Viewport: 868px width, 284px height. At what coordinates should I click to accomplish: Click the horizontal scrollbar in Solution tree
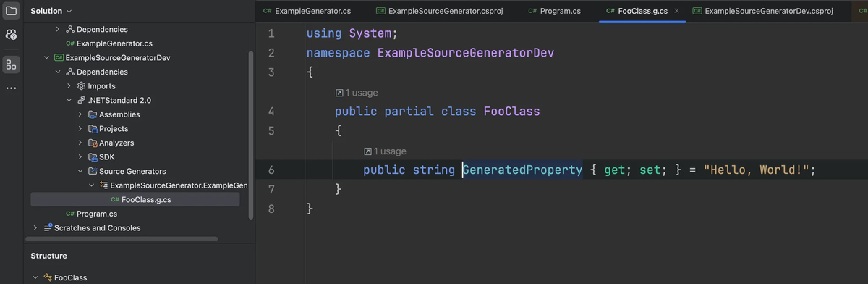click(121, 239)
